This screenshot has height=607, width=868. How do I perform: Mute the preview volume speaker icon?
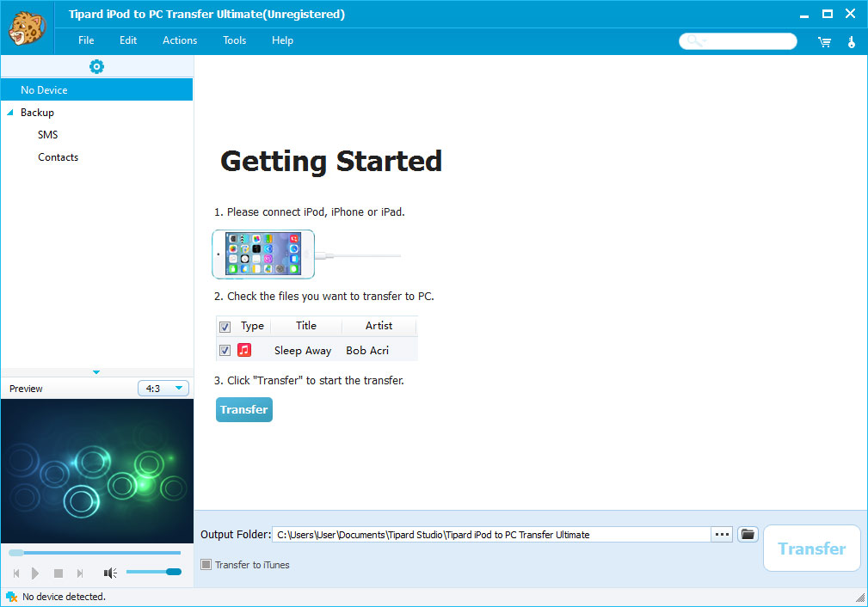pyautogui.click(x=110, y=573)
